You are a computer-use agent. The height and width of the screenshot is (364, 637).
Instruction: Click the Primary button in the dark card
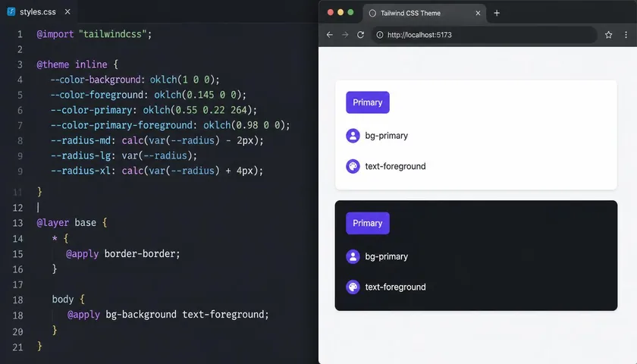(x=368, y=223)
